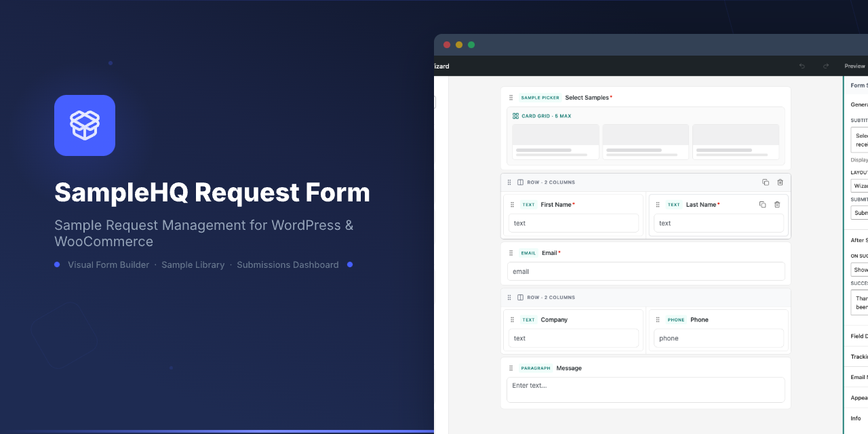Screen dimensions: 868x434
Task: Select the middle card placeholder in card grid
Action: tap(646, 142)
